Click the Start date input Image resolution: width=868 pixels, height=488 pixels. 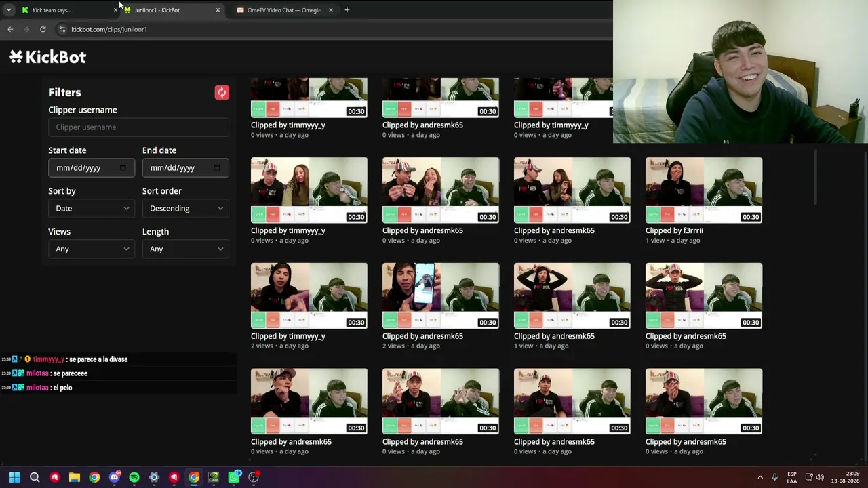(x=92, y=168)
